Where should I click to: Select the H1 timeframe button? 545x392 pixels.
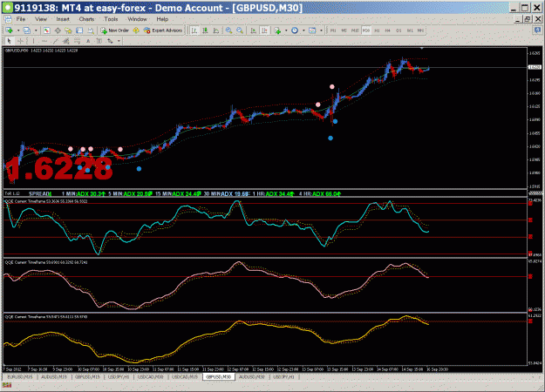coord(377,30)
